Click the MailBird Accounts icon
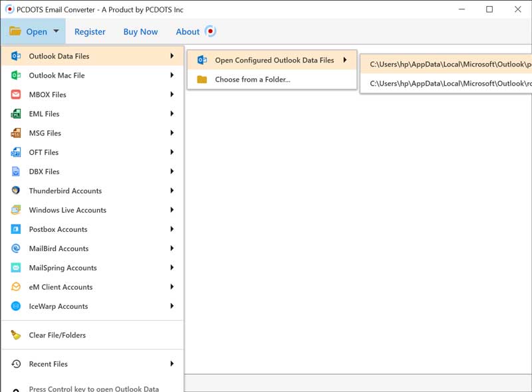This screenshot has height=392, width=532. point(15,248)
